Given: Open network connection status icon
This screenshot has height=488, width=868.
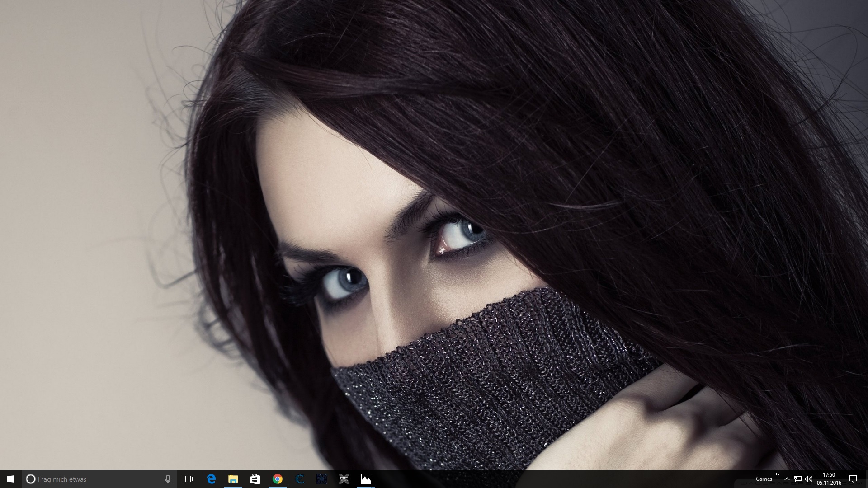Looking at the screenshot, I should (x=798, y=479).
